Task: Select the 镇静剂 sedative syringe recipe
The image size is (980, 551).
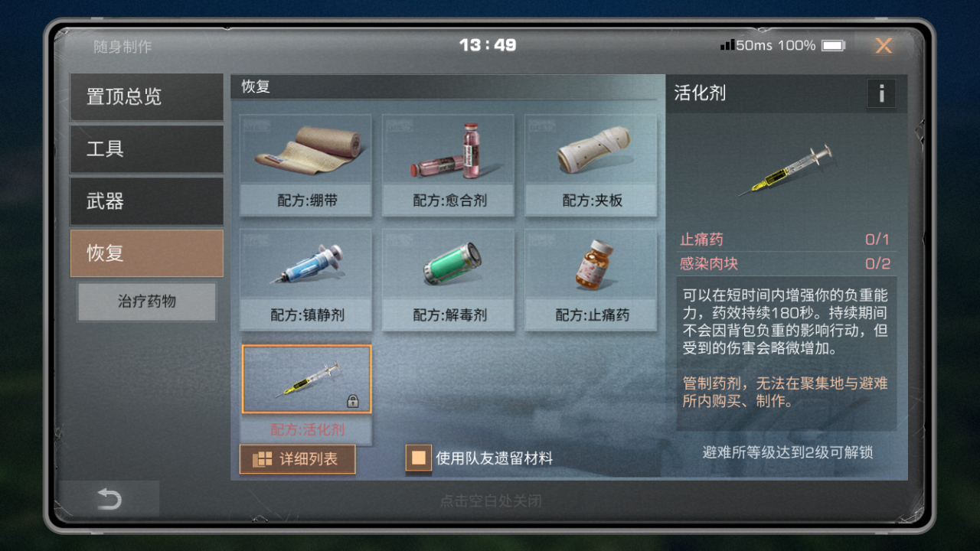Action: (x=305, y=280)
